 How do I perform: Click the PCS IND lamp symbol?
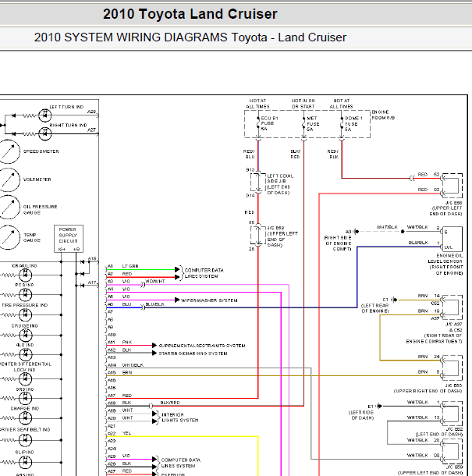coord(25,294)
